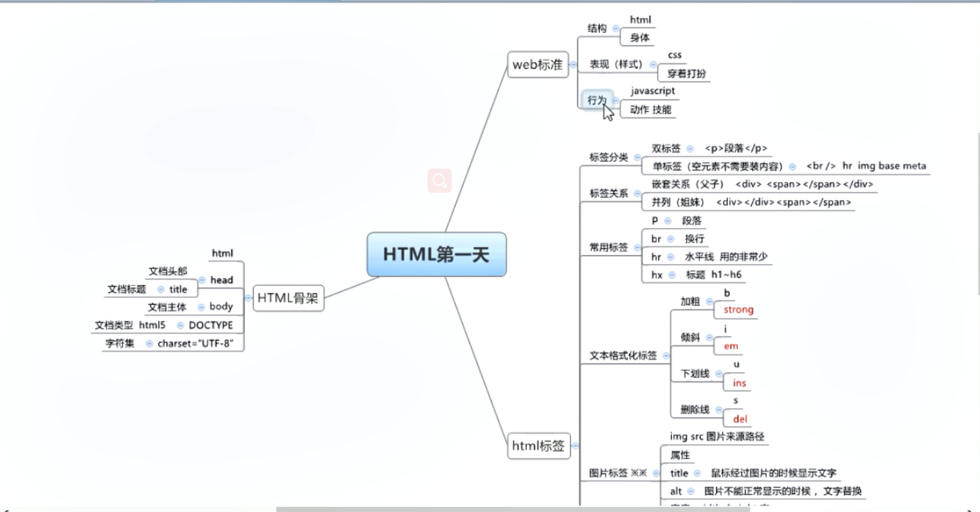980x512 pixels.
Task: Click the horizontal scrollbar at bottom
Action: (x=513, y=509)
